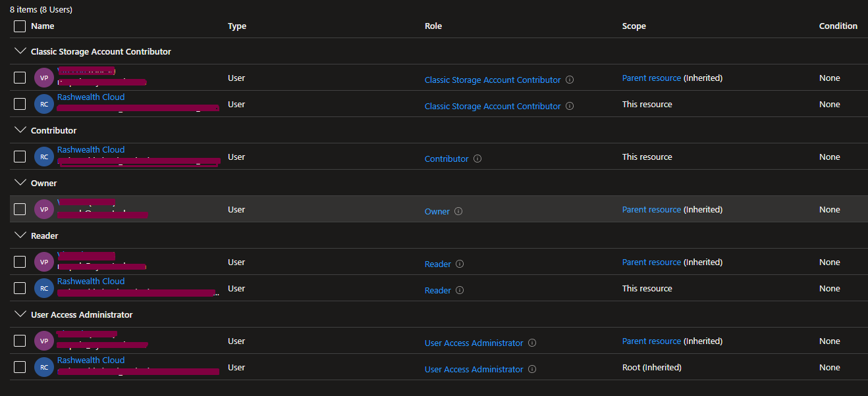Click the RC avatar in Contributor row
This screenshot has height=396, width=868.
[x=44, y=157]
